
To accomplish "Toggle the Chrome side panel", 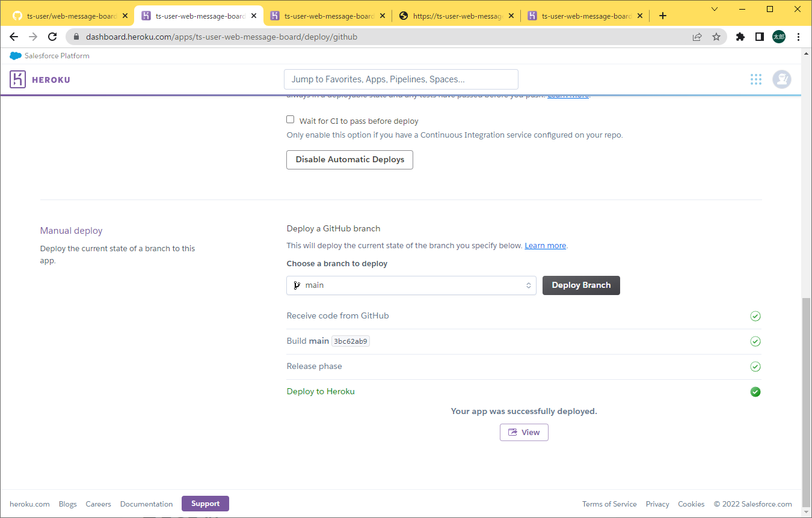I will [760, 37].
